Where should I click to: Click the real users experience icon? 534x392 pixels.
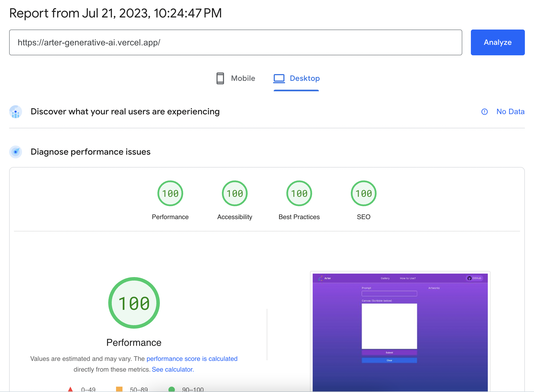[16, 112]
